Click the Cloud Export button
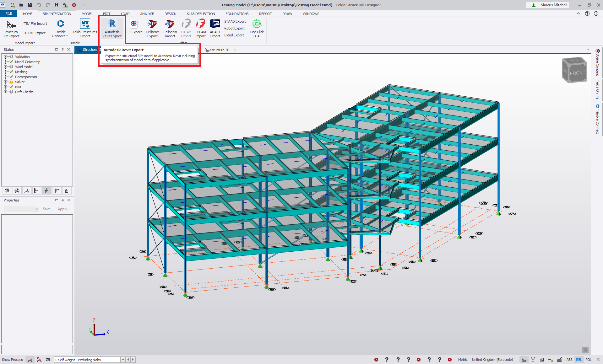This screenshot has height=364, width=603. 234,35
